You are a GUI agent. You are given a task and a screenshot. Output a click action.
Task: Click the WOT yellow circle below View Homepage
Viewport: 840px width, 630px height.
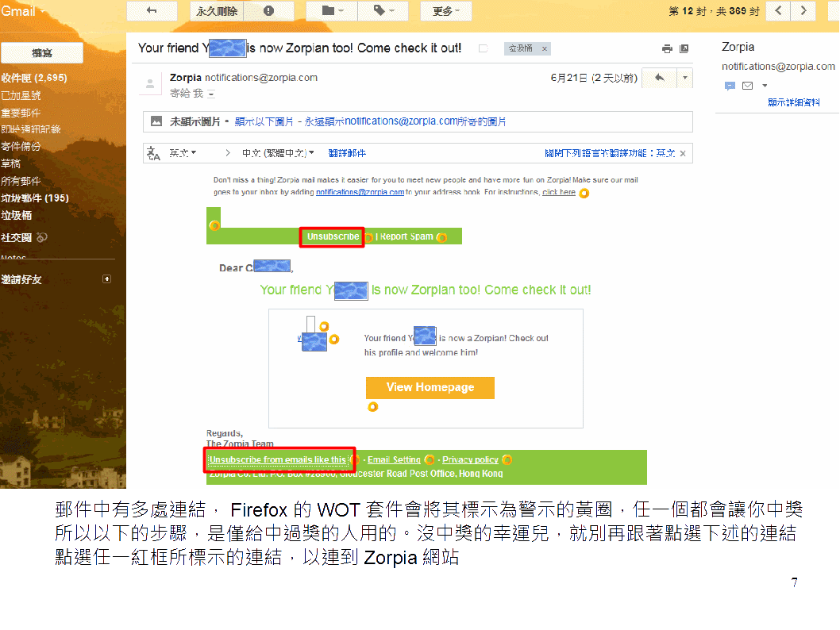373,407
